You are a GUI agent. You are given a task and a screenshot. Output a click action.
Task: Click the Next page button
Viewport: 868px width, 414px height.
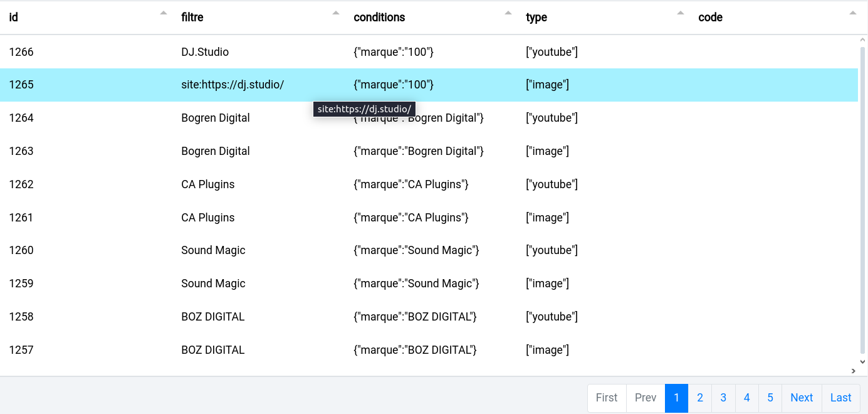pyautogui.click(x=802, y=398)
